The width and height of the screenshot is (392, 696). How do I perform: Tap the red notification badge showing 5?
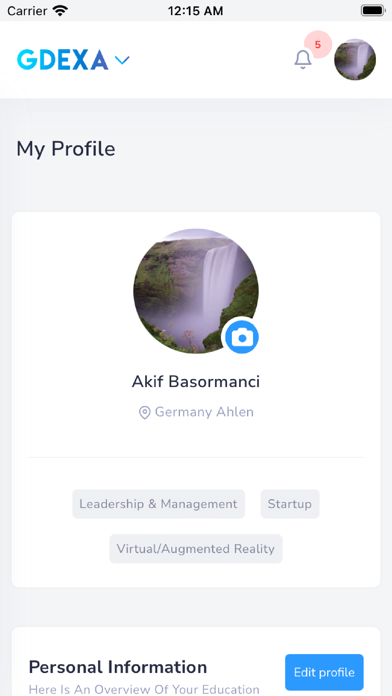pyautogui.click(x=318, y=44)
